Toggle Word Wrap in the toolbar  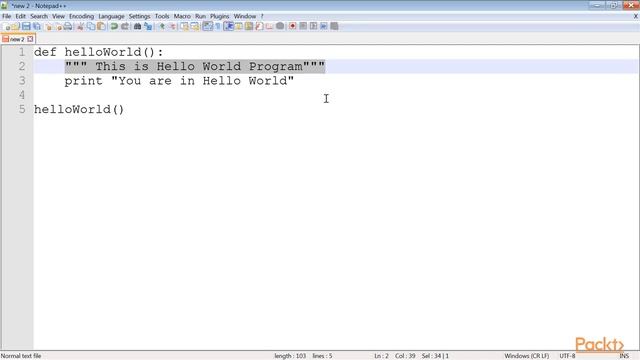(207, 27)
